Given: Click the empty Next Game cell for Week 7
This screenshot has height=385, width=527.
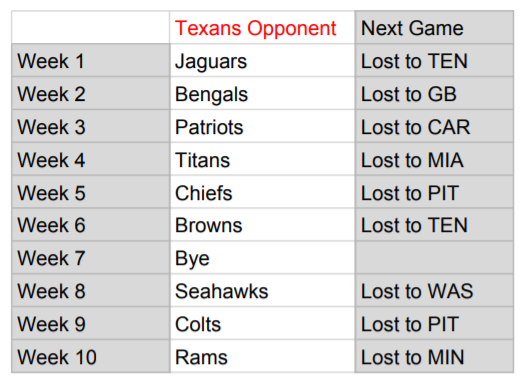Looking at the screenshot, I should tap(434, 258).
